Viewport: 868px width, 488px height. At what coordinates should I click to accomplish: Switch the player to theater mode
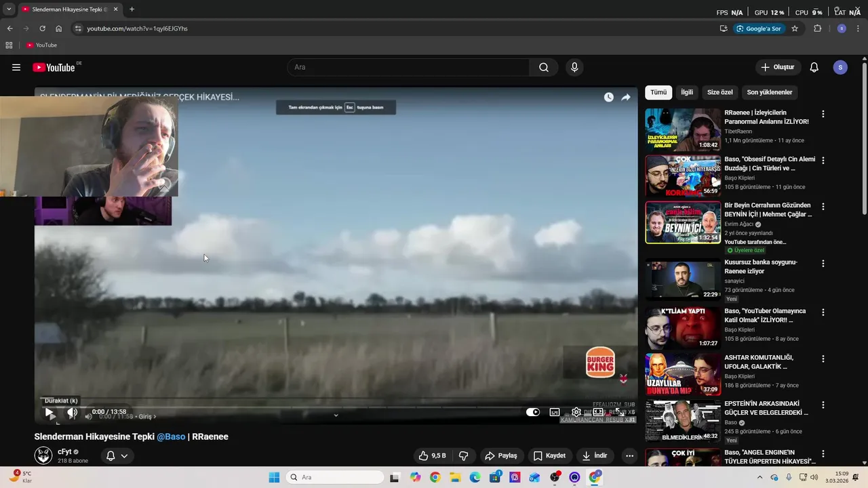[598, 412]
